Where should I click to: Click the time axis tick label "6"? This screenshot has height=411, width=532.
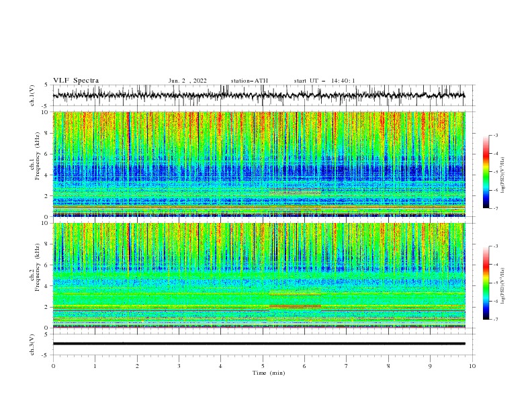(x=304, y=366)
